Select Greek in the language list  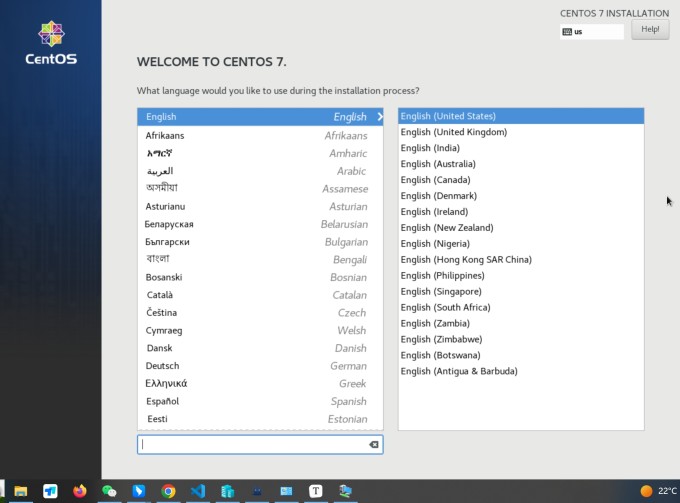pyautogui.click(x=260, y=384)
